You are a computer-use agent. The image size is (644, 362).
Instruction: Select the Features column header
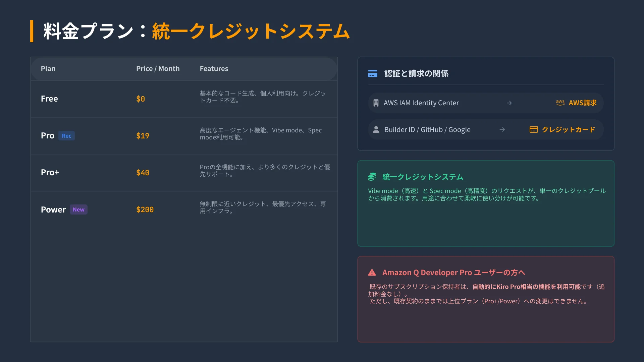pos(214,69)
